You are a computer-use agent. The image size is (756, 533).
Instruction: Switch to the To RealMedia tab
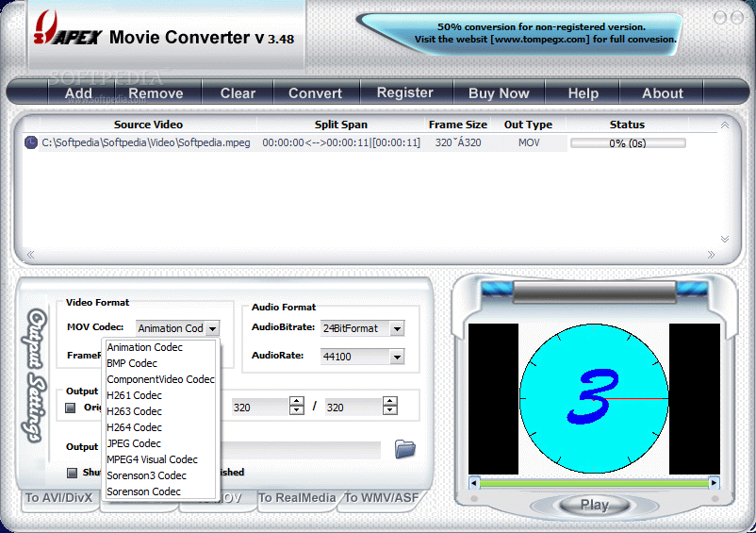pyautogui.click(x=297, y=499)
